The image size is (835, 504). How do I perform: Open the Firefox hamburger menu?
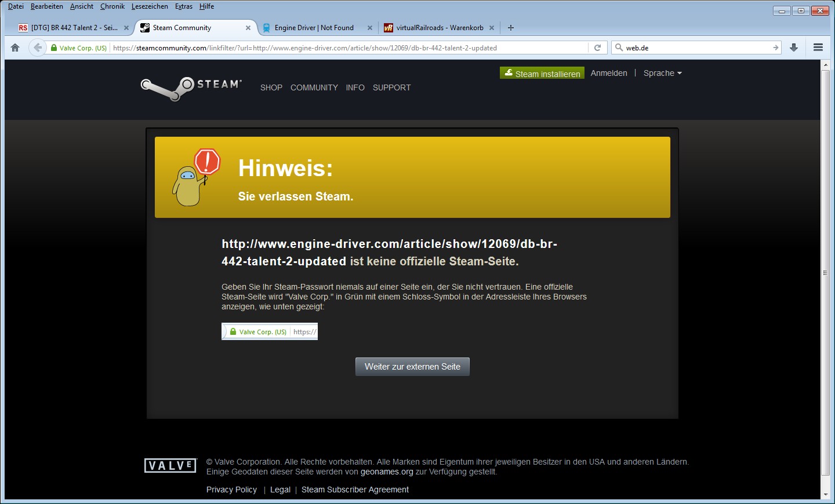pos(818,48)
